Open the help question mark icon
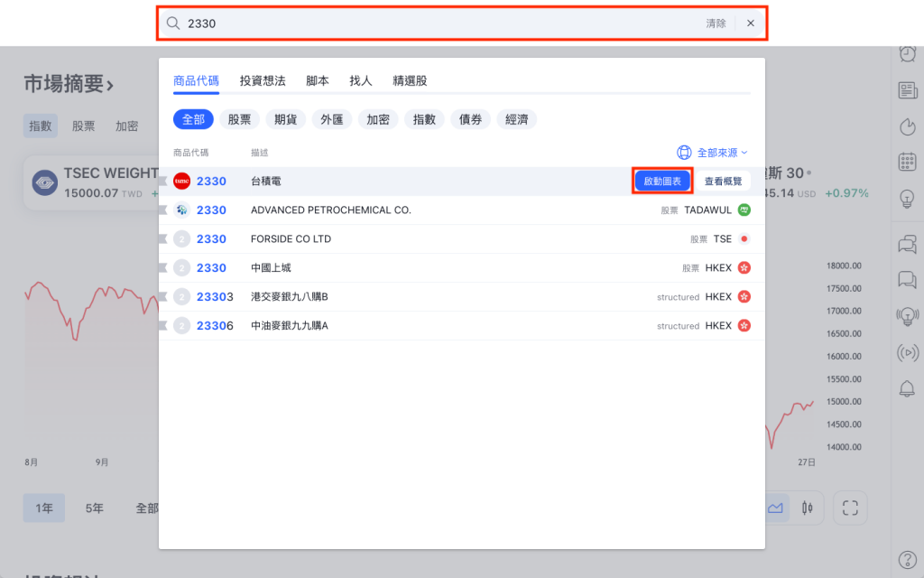The height and width of the screenshot is (578, 924). tap(908, 560)
